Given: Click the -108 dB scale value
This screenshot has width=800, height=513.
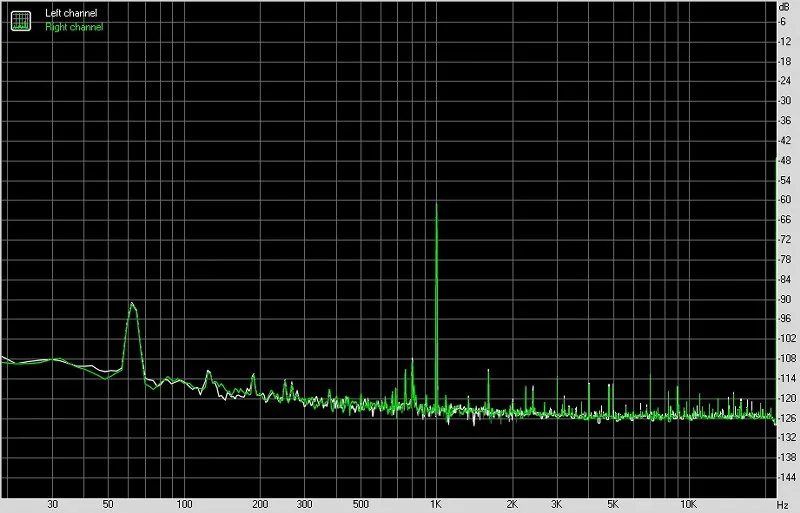Looking at the screenshot, I should (786, 358).
